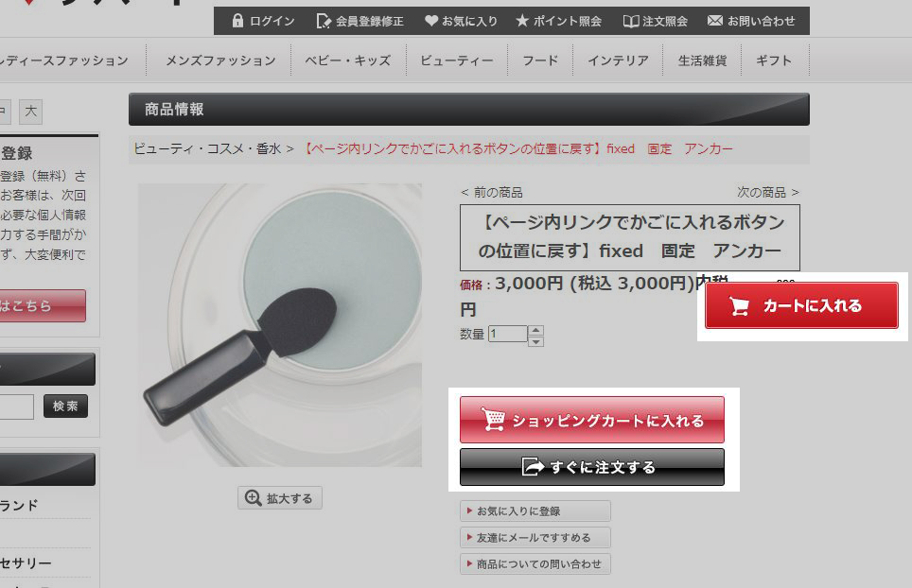Click the magnifier icon on 拡大する
The image size is (912, 588).
click(253, 498)
